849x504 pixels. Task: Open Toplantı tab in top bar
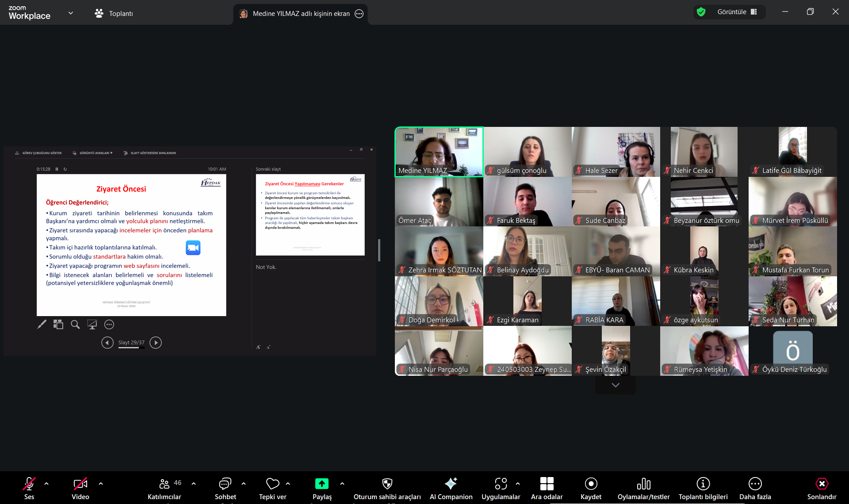(x=114, y=13)
